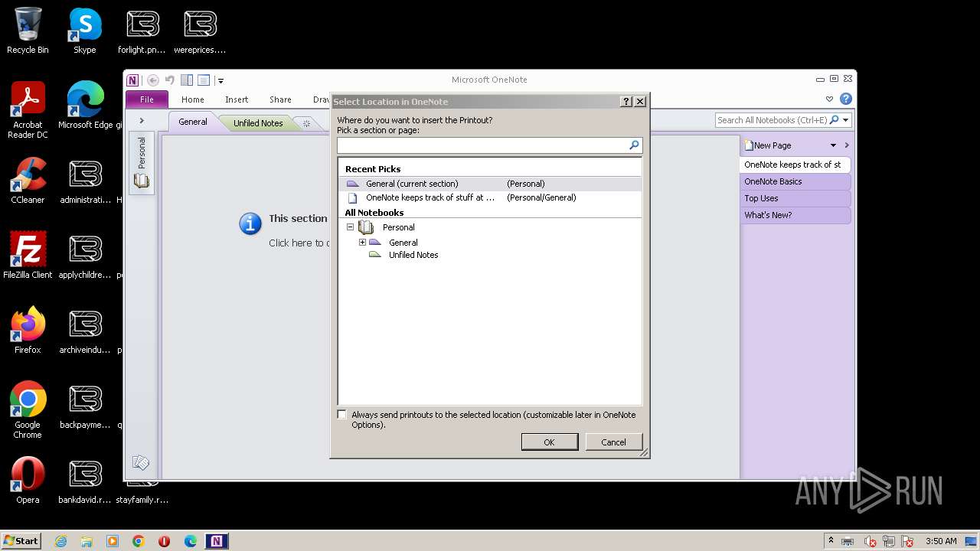This screenshot has width=980, height=551.
Task: Open the What's New? page tab
Action: (x=795, y=215)
